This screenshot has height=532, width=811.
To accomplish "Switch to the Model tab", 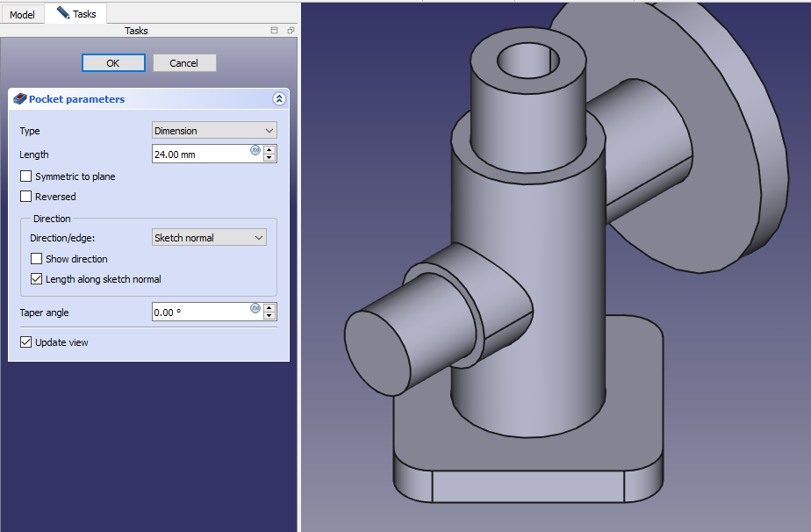I will coord(22,14).
